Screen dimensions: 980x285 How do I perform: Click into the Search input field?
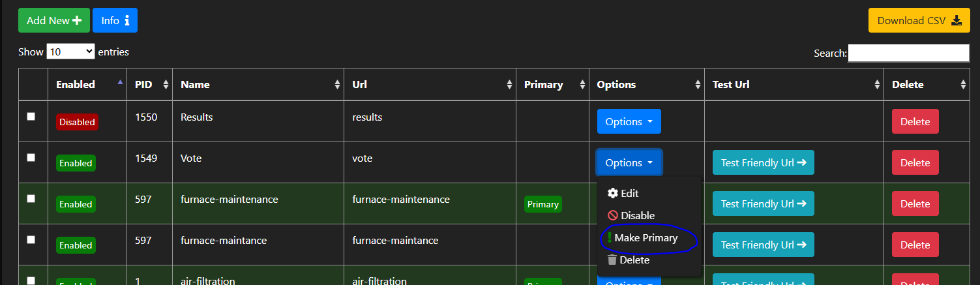908,53
